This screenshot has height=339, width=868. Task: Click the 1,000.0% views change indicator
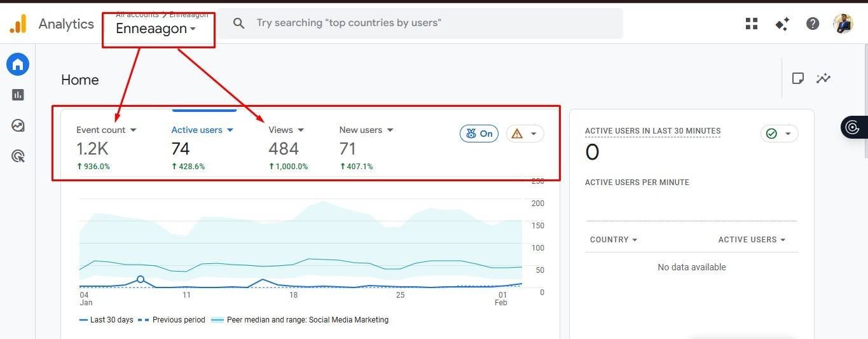pyautogui.click(x=288, y=167)
